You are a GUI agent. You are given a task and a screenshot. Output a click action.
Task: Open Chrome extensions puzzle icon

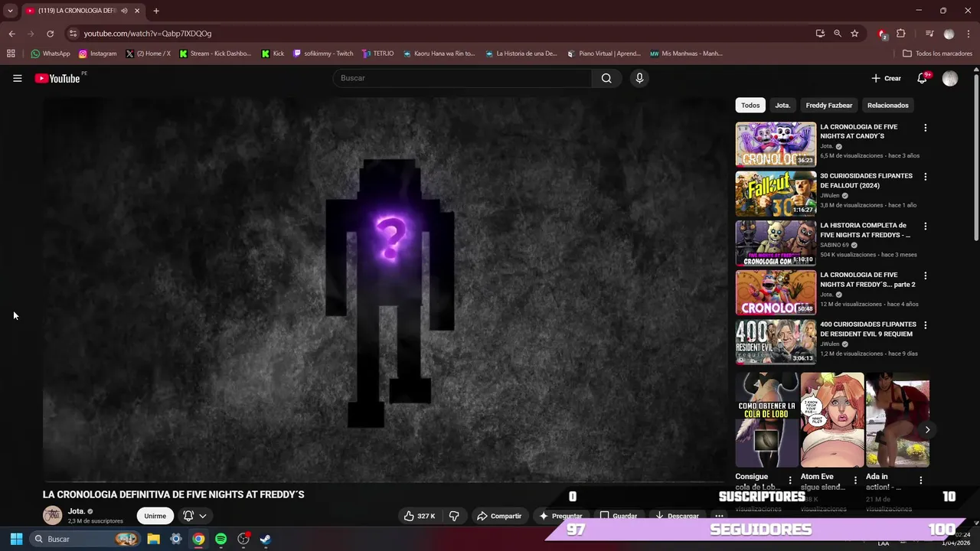[901, 34]
